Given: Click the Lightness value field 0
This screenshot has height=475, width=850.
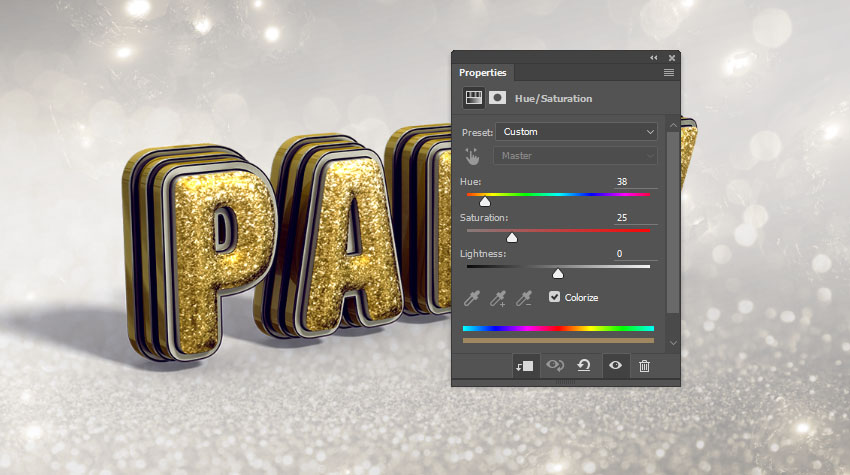Looking at the screenshot, I should tap(635, 253).
